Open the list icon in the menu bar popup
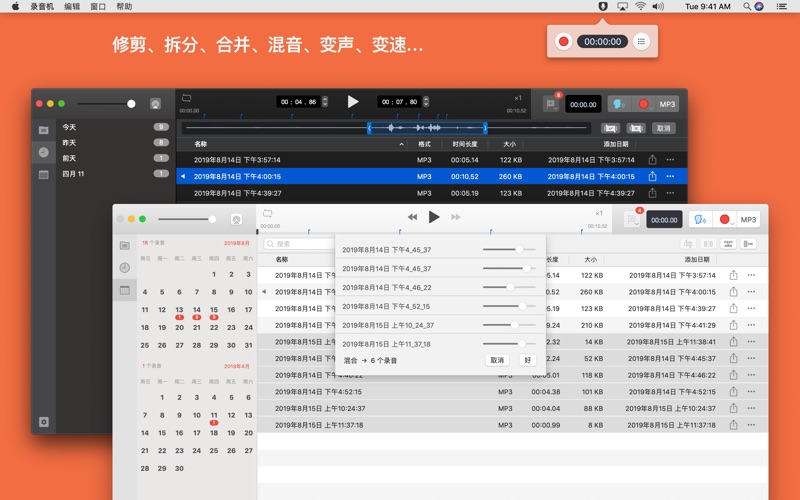The width and height of the screenshot is (800, 500). (641, 41)
